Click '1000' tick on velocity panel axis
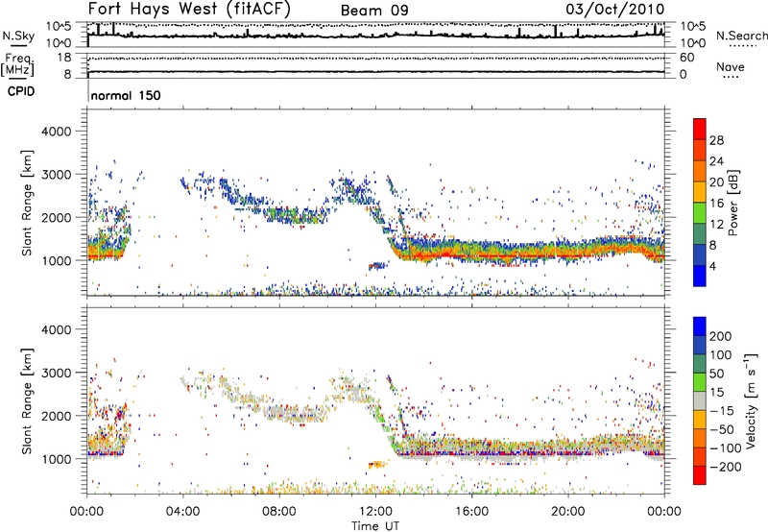This screenshot has height=532, width=768. [x=56, y=459]
